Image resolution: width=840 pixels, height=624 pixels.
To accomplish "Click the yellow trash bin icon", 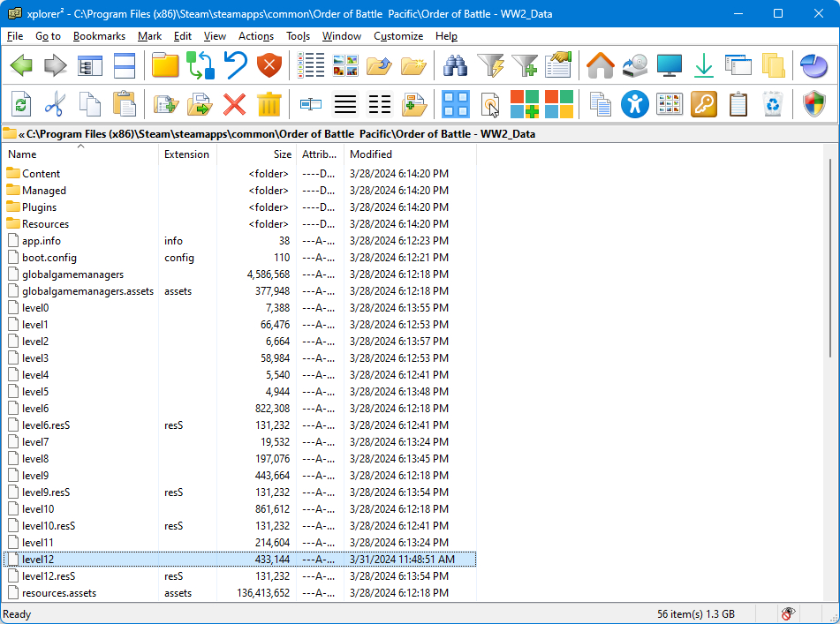I will click(269, 104).
